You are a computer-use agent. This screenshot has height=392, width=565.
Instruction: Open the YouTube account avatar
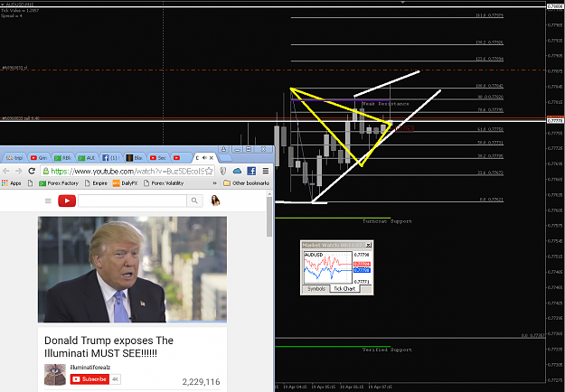click(x=215, y=201)
